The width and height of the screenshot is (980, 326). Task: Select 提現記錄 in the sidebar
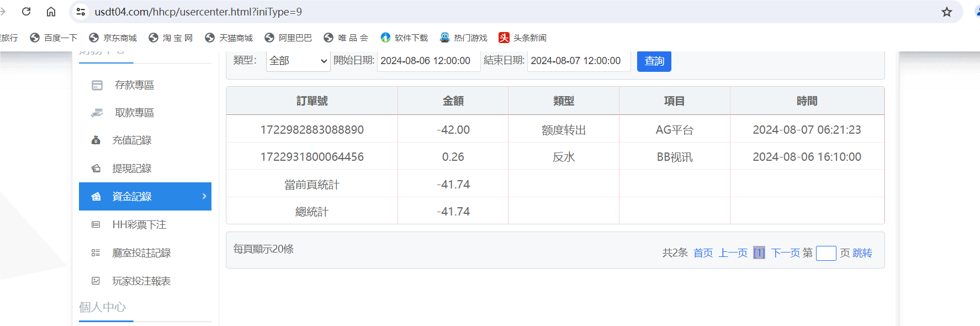(131, 169)
